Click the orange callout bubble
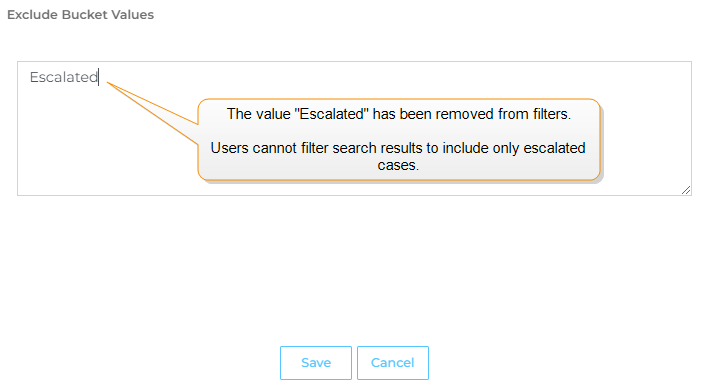The height and width of the screenshot is (391, 706). click(399, 140)
